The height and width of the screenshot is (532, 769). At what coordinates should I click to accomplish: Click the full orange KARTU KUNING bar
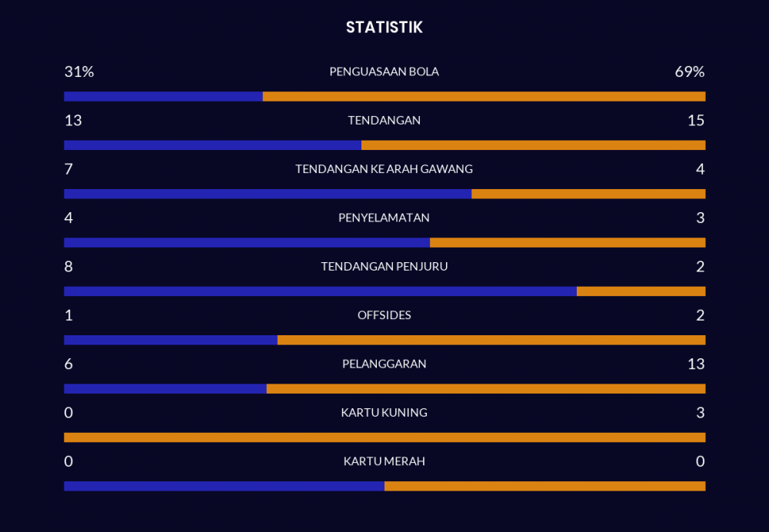coord(384,437)
